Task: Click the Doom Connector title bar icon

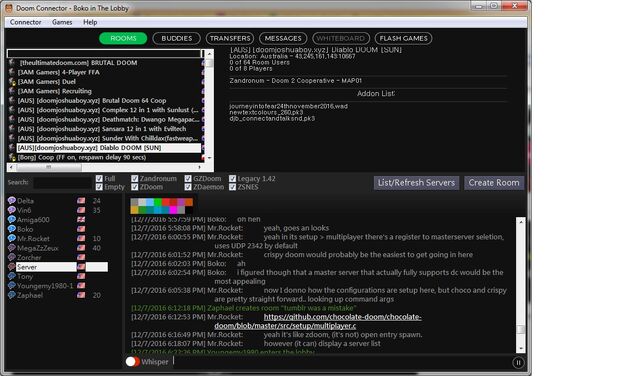Action: click(9, 8)
